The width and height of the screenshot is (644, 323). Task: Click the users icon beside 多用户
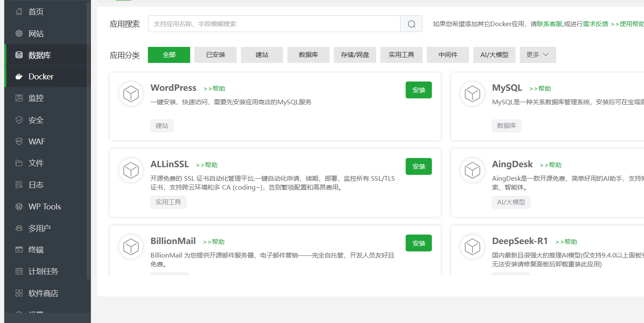19,228
